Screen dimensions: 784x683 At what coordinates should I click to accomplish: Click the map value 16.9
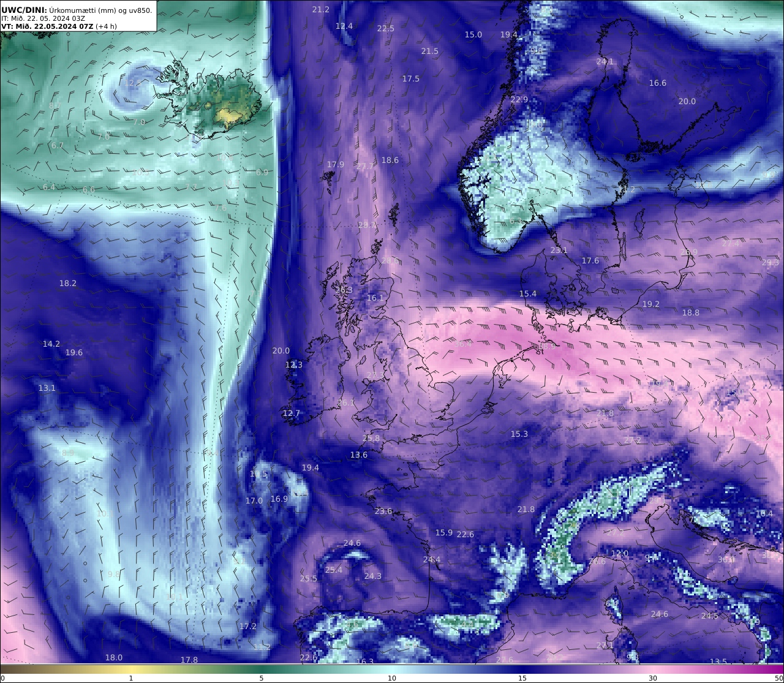tap(279, 499)
